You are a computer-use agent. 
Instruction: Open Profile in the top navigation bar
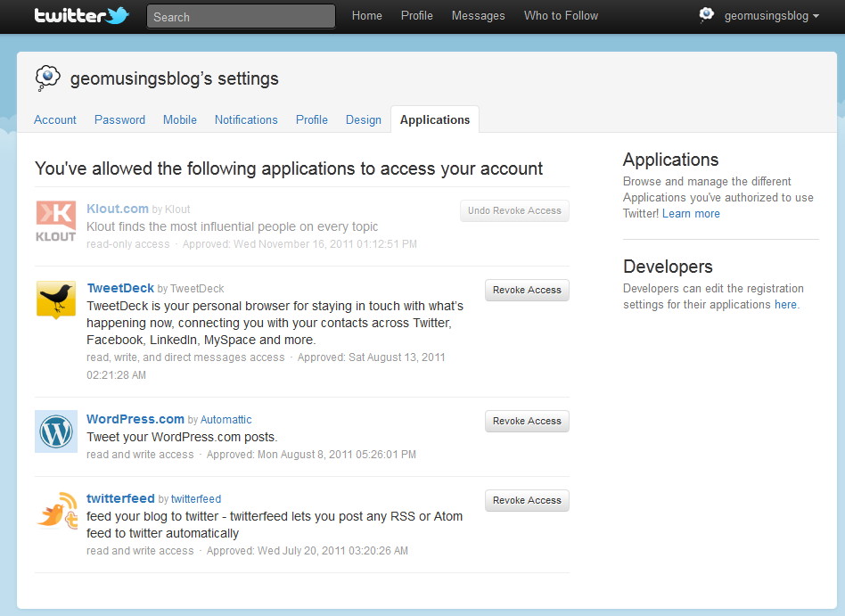[416, 16]
